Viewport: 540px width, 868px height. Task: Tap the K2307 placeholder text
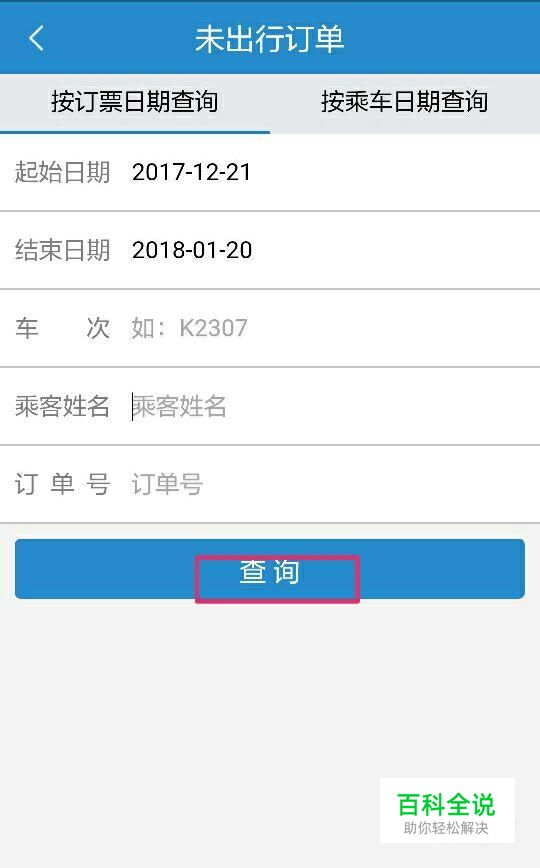click(x=213, y=328)
